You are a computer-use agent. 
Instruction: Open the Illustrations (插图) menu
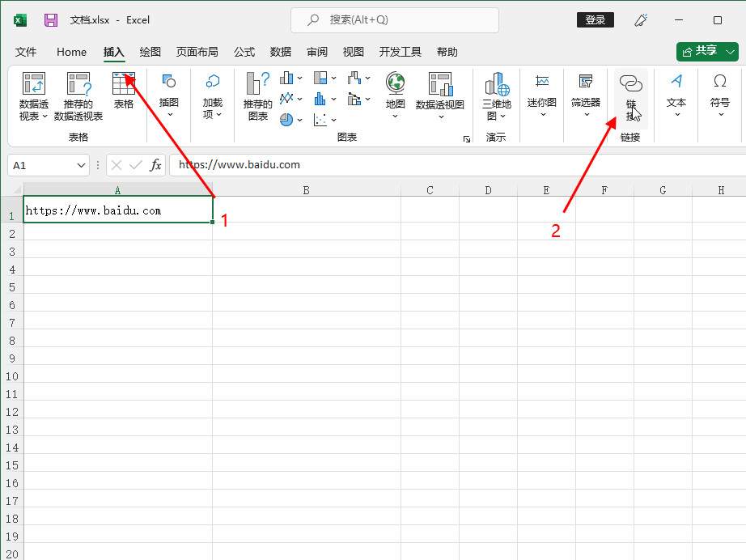point(169,95)
